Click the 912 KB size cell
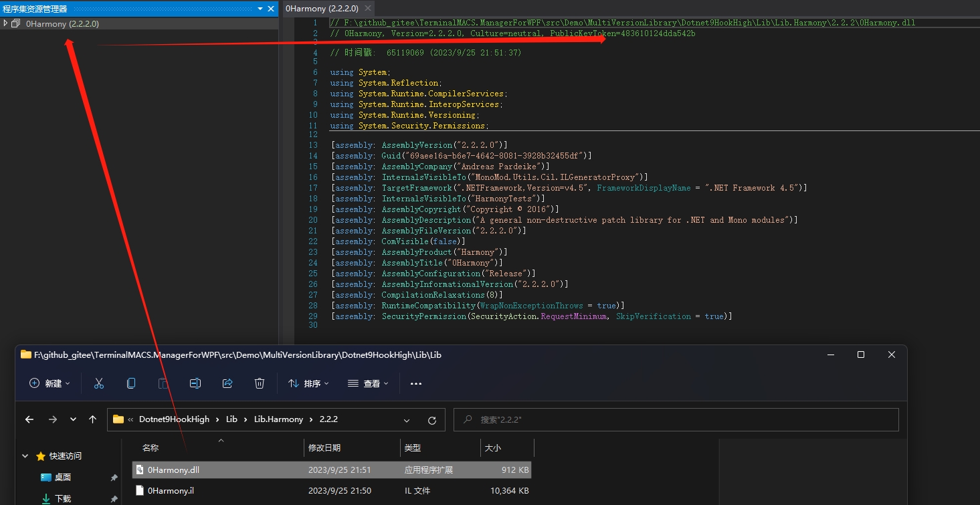Screen dimensions: 980x505 (515, 470)
